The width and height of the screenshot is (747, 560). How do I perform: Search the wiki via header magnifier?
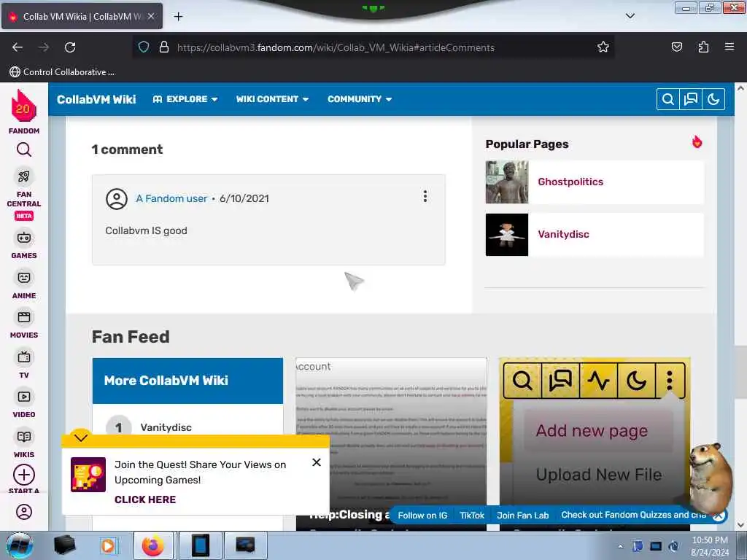click(668, 99)
